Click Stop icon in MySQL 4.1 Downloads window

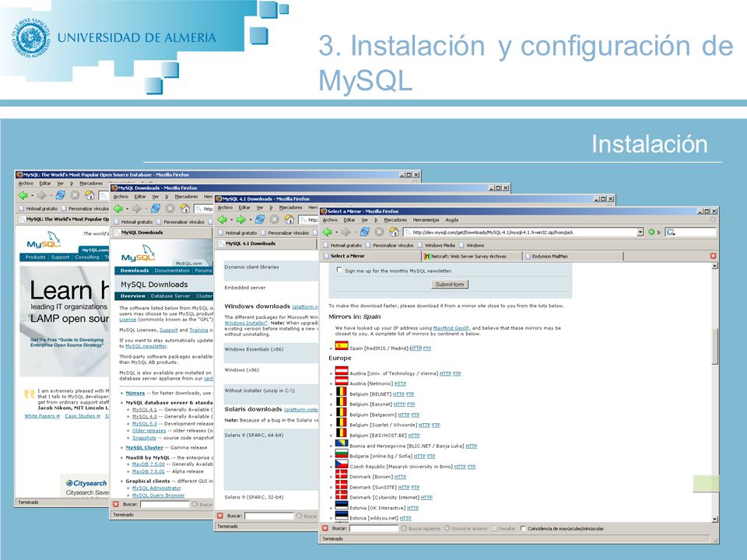tap(275, 219)
